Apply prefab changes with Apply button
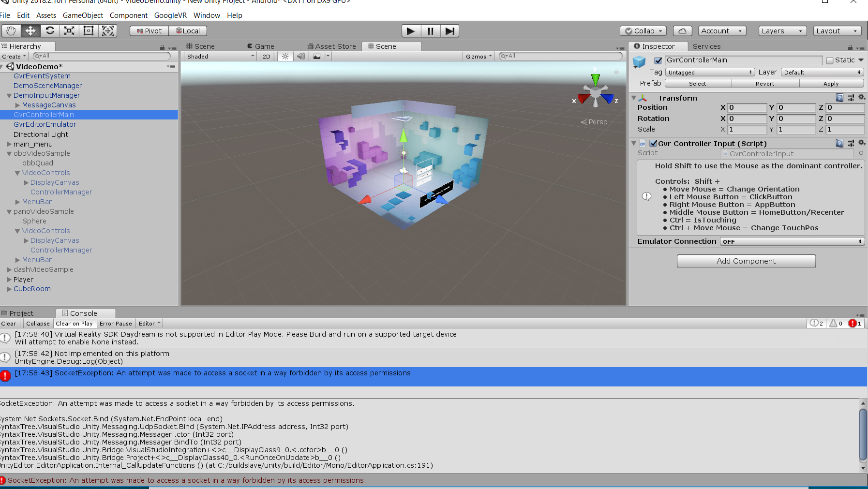 (831, 83)
